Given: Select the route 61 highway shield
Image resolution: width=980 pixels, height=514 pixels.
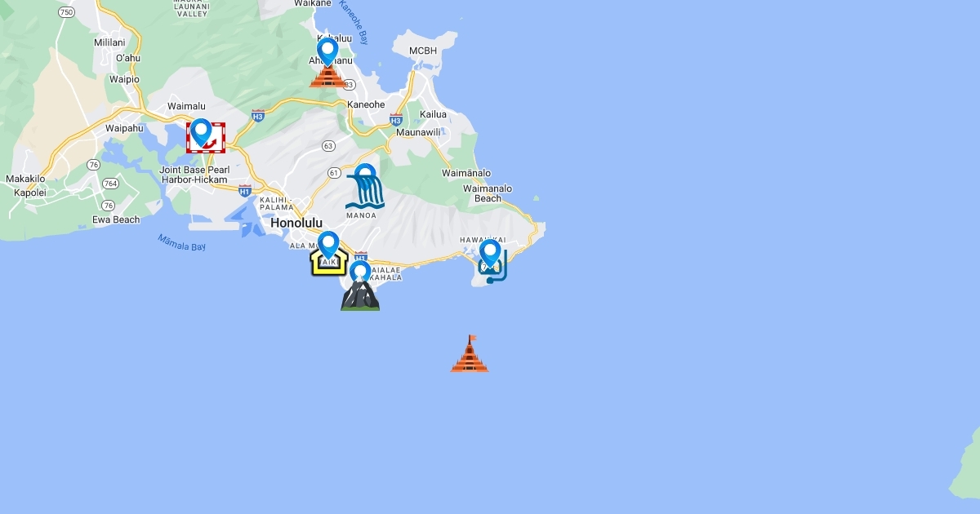Looking at the screenshot, I should [x=335, y=173].
